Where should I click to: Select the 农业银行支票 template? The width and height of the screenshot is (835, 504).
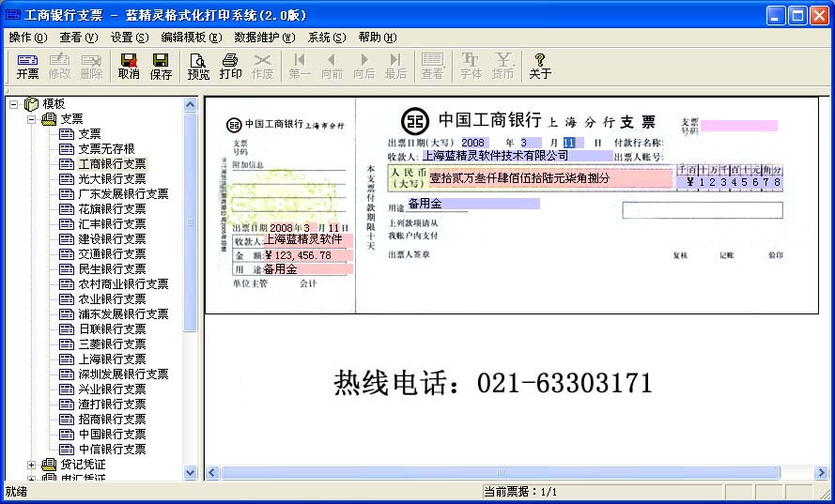(112, 299)
